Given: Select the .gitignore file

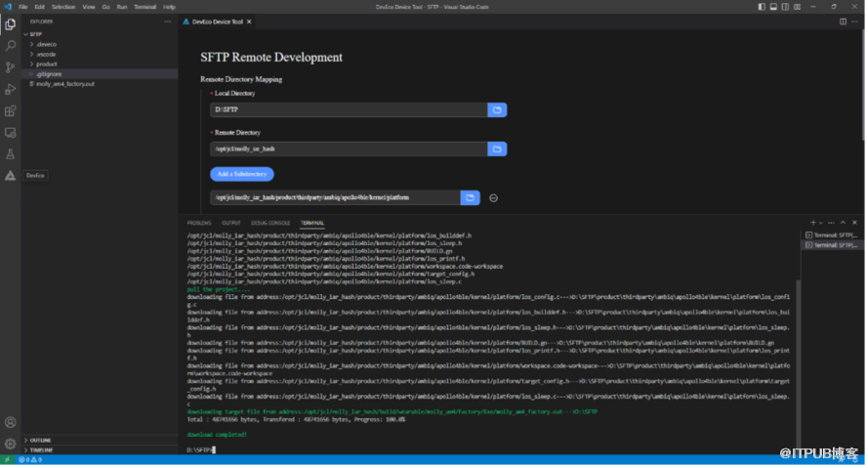Looking at the screenshot, I should click(x=100, y=74).
